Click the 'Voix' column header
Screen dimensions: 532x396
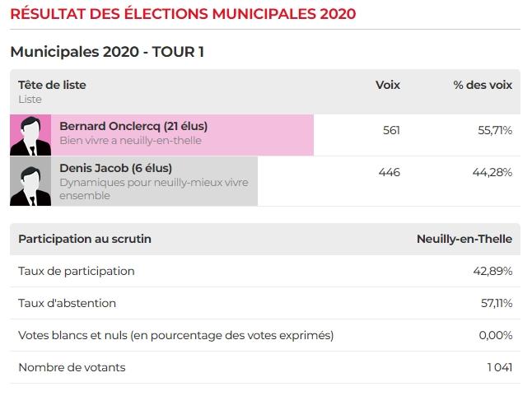pyautogui.click(x=387, y=85)
